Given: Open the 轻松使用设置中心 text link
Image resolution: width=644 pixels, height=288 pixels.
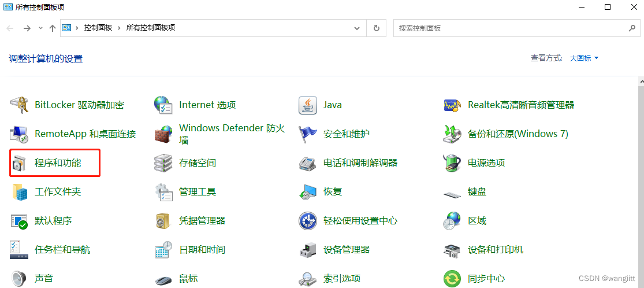Looking at the screenshot, I should [x=360, y=221].
